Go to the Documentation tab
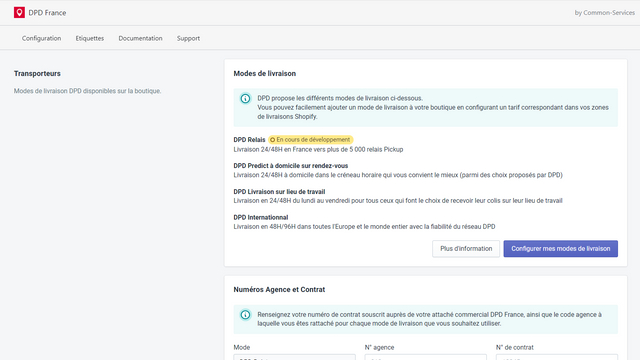Image resolution: width=640 pixels, height=360 pixels. coord(140,38)
